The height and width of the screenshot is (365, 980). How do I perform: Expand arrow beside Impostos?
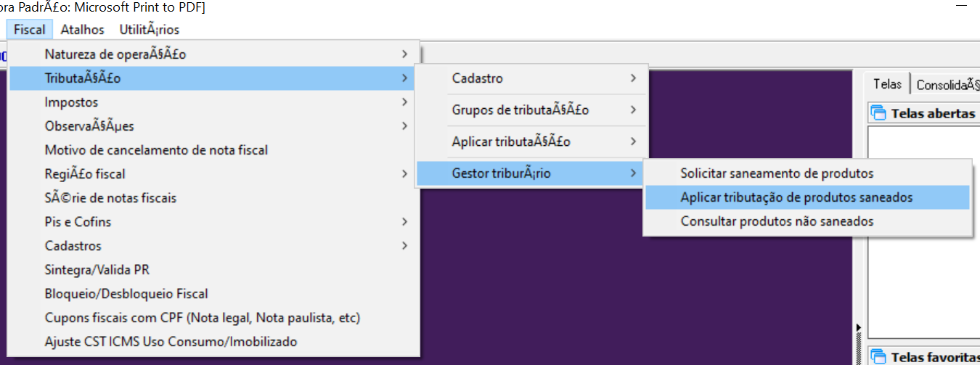404,102
